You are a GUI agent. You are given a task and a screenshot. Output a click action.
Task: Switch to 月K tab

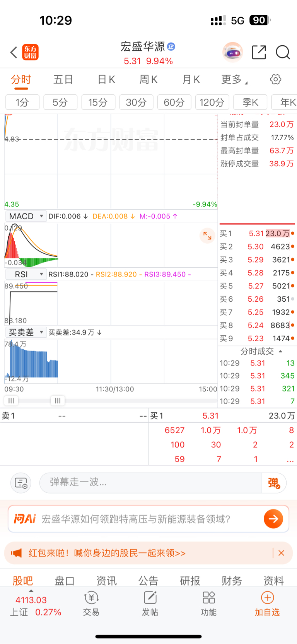tap(191, 80)
